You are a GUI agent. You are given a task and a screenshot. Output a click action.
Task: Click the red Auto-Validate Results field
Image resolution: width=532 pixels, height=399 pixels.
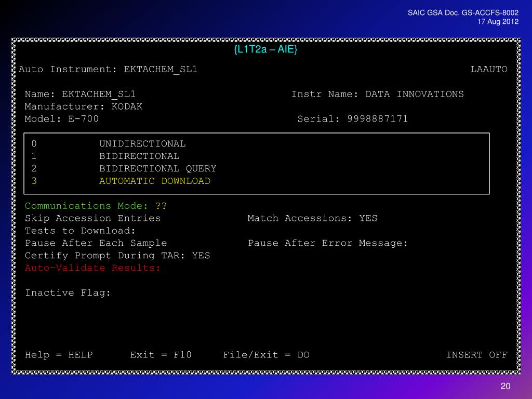click(92, 268)
